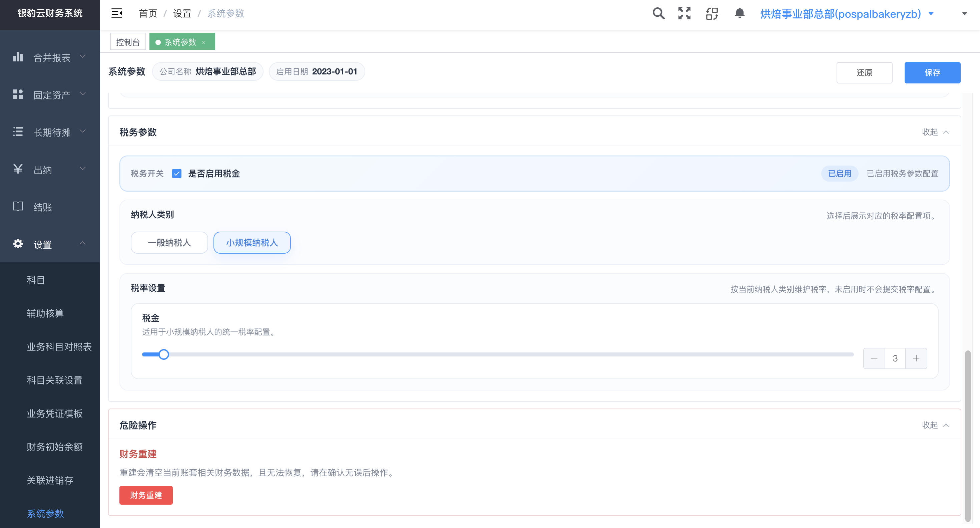Click the red 财务重建 button
The image size is (980, 528).
146,495
